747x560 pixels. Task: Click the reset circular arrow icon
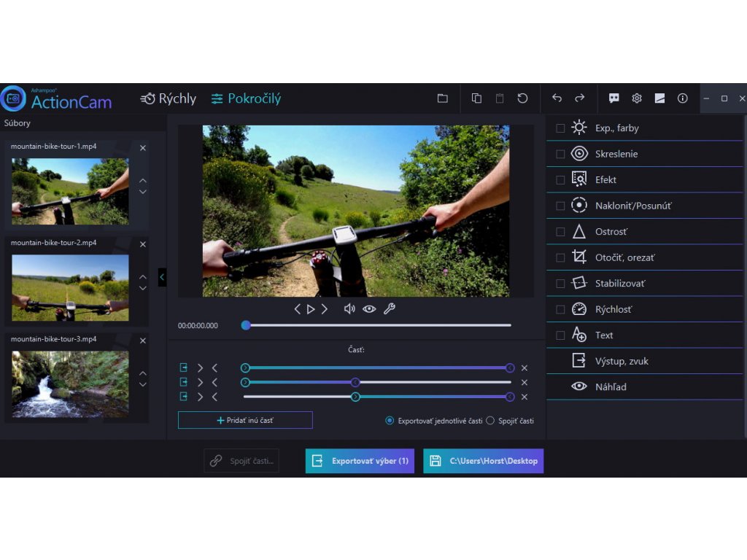coord(522,98)
